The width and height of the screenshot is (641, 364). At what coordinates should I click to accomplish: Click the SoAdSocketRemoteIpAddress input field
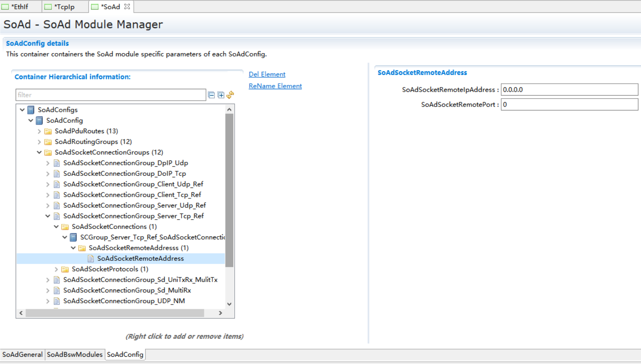(x=569, y=90)
